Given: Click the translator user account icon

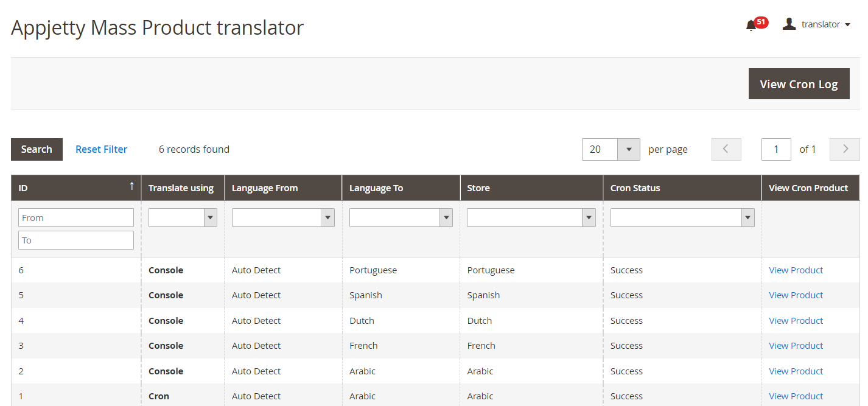Looking at the screenshot, I should 789,24.
